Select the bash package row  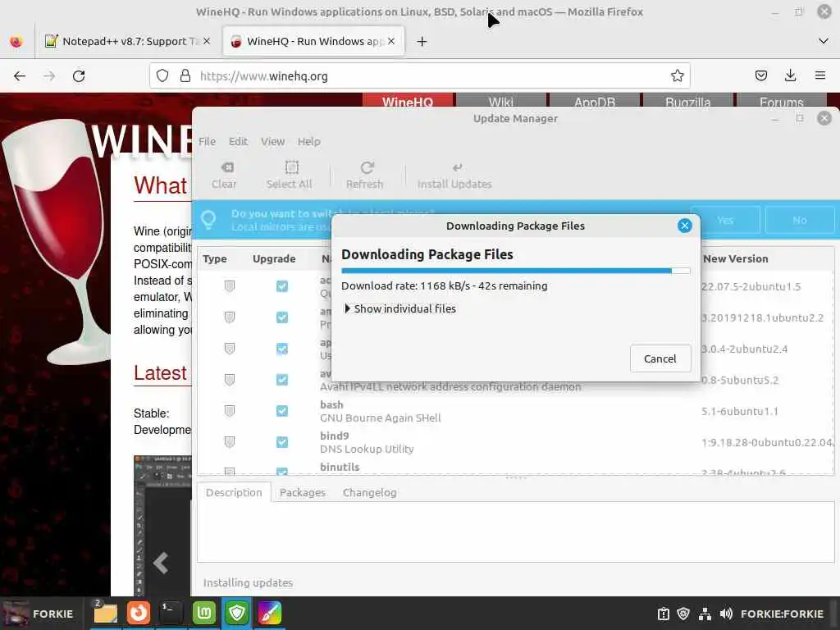[x=515, y=411]
